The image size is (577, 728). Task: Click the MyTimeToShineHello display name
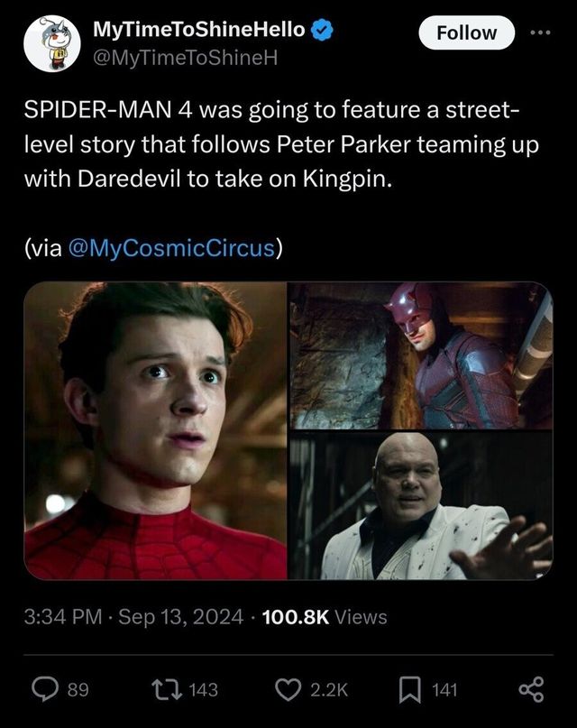tap(199, 30)
